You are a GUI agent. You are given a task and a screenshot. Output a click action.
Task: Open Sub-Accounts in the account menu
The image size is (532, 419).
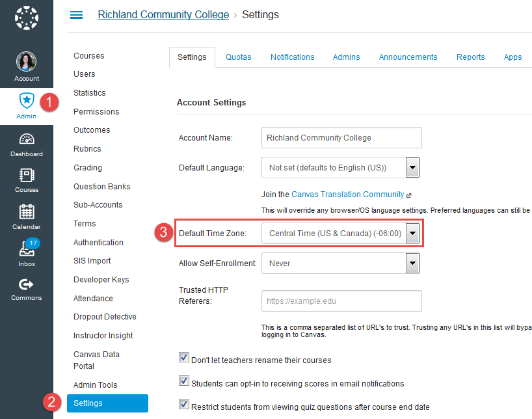[98, 205]
